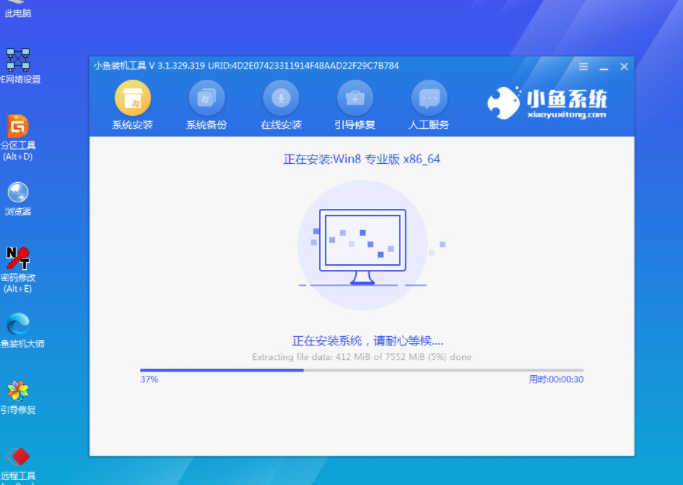
Task: Click the 正在安装:Win8 专业版 x86_64 heading
Action: (362, 159)
